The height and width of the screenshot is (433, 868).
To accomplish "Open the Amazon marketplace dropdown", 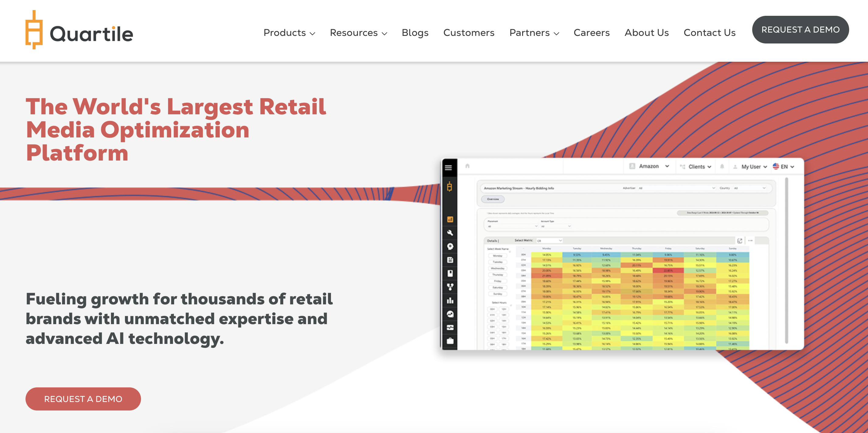I will 650,166.
